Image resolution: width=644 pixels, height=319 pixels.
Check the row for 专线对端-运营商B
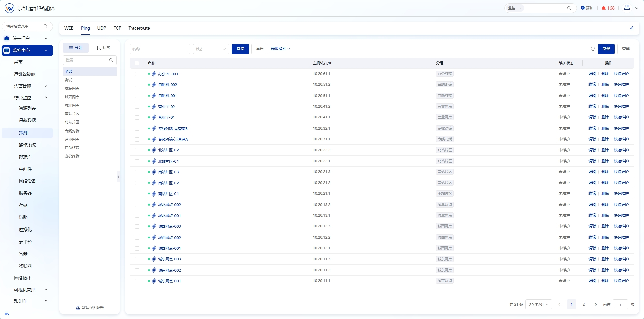click(137, 129)
